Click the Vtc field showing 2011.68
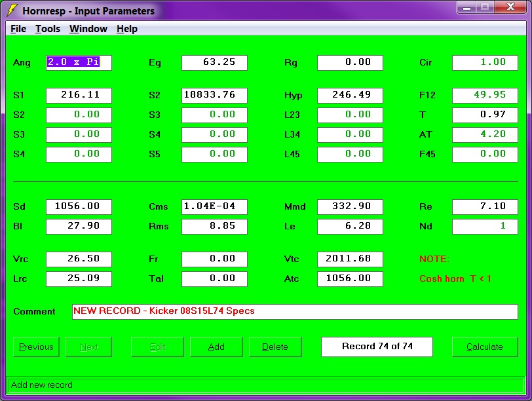532x401 pixels. [x=350, y=259]
